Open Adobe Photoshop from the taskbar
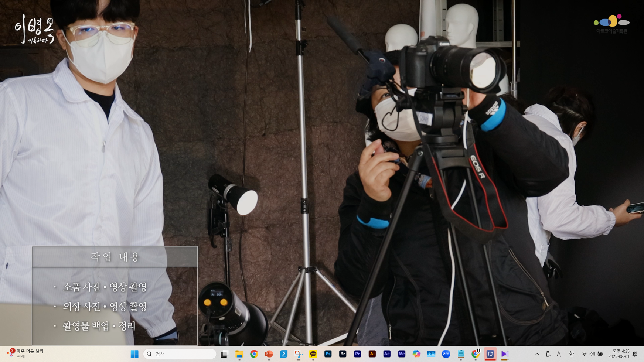The height and width of the screenshot is (362, 644). [328, 354]
